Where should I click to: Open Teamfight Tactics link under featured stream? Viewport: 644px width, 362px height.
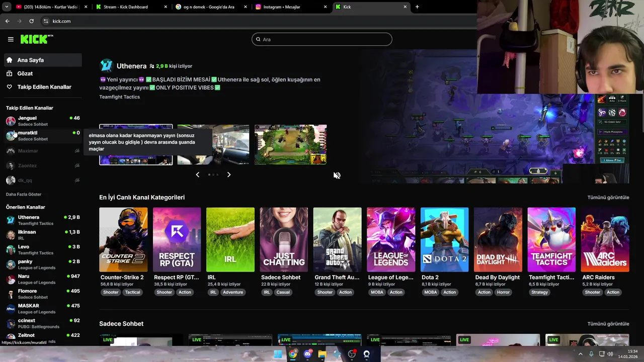pos(119,97)
